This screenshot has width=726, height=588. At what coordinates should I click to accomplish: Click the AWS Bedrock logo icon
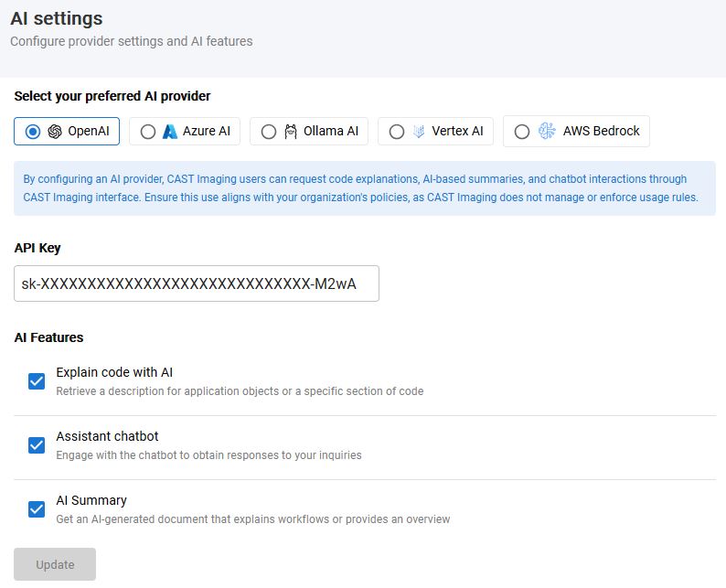[x=547, y=132]
